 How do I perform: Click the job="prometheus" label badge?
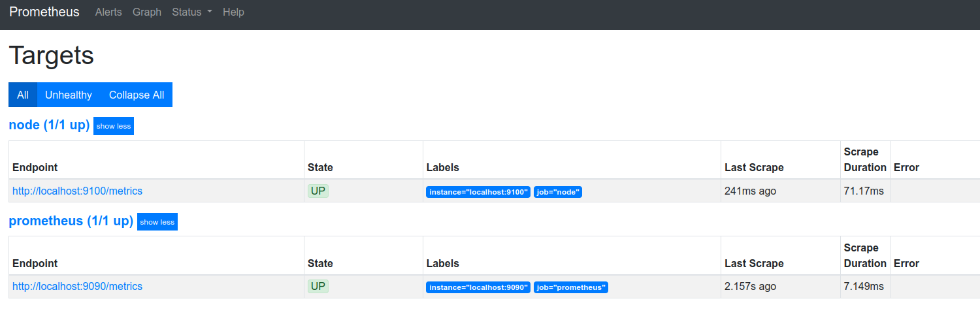click(571, 287)
